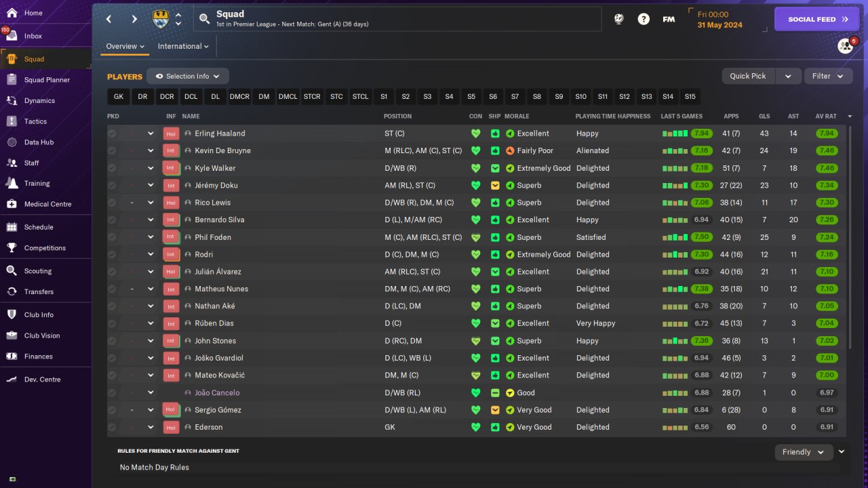Open the help question mark icon
Screen dimensions: 868x488
(644, 19)
